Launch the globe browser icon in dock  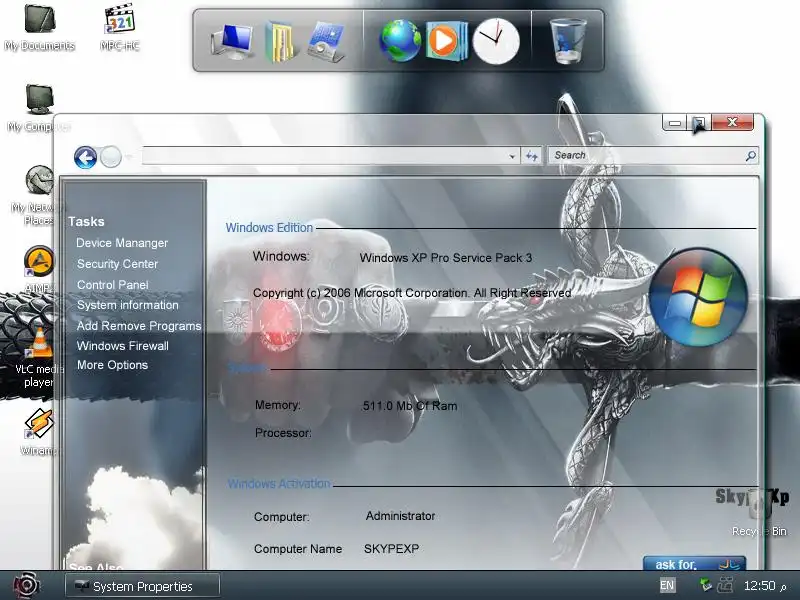(x=399, y=41)
